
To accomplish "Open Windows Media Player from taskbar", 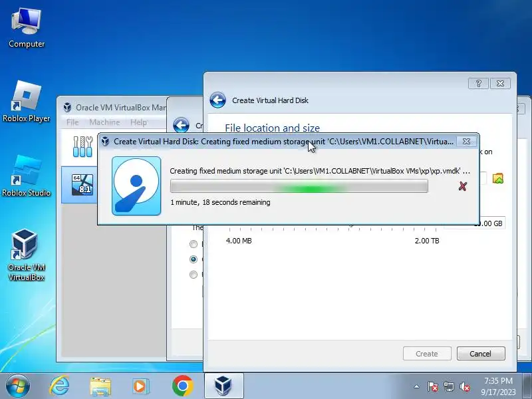I will point(140,386).
